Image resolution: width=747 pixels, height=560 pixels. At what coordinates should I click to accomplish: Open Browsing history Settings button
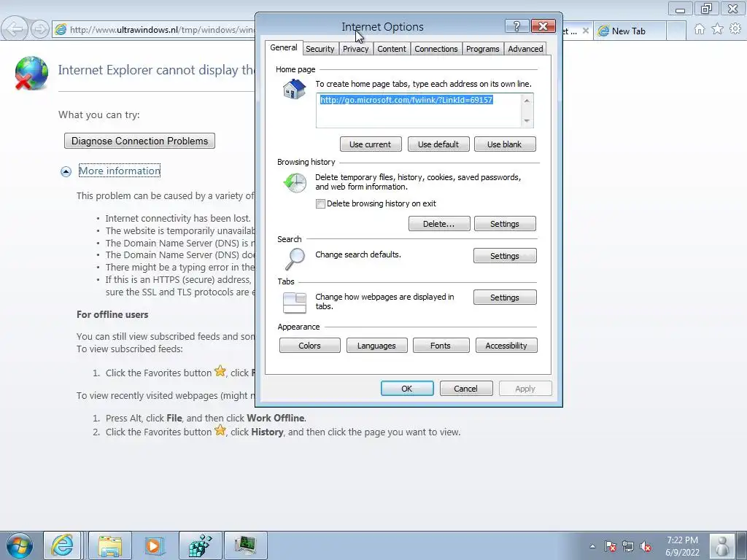(505, 224)
